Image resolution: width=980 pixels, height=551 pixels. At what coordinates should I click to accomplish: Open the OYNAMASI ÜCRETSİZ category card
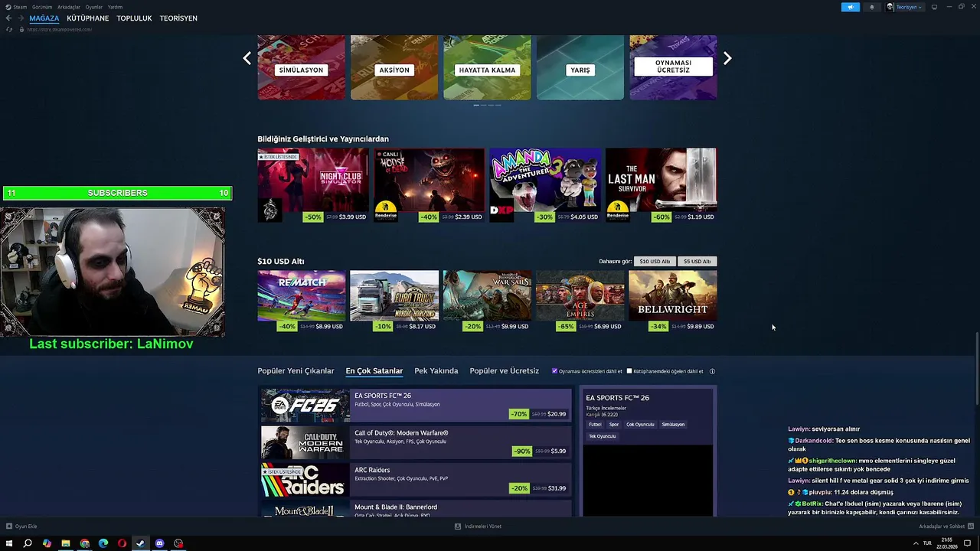[673, 67]
